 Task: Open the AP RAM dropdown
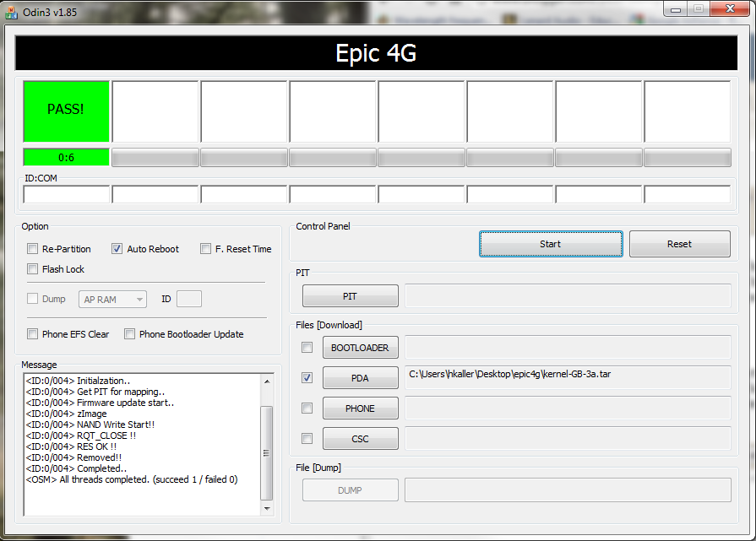click(113, 299)
